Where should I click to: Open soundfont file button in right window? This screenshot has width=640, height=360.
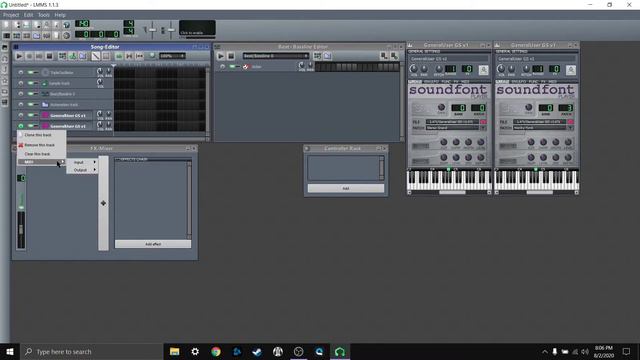point(571,122)
